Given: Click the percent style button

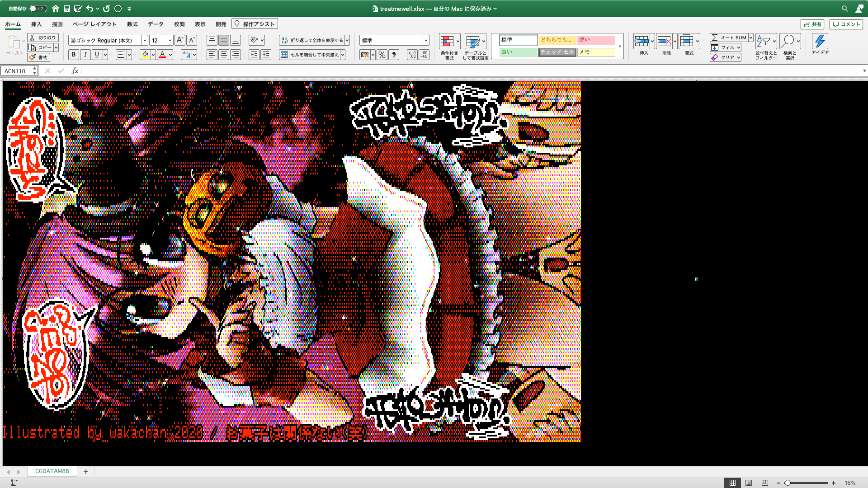Looking at the screenshot, I should tap(382, 55).
